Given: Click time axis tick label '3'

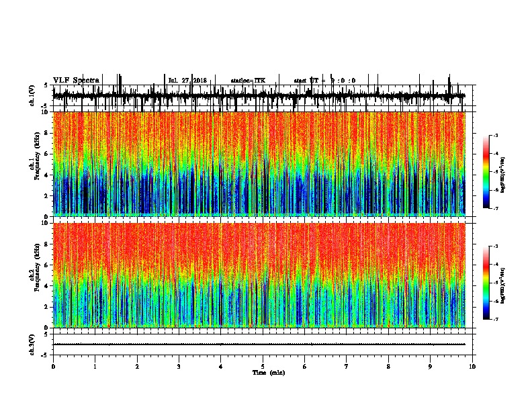Looking at the screenshot, I should [179, 367].
